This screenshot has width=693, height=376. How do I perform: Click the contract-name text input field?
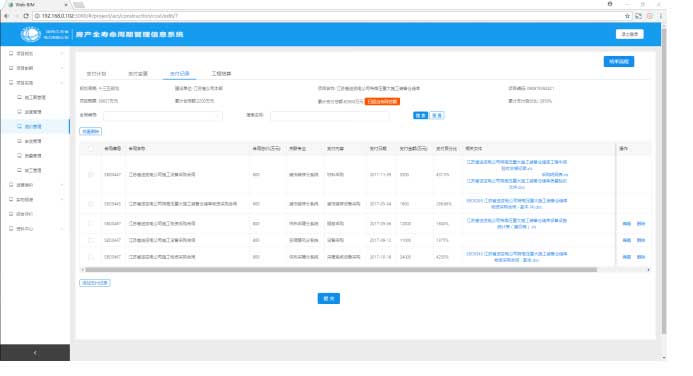pos(330,115)
